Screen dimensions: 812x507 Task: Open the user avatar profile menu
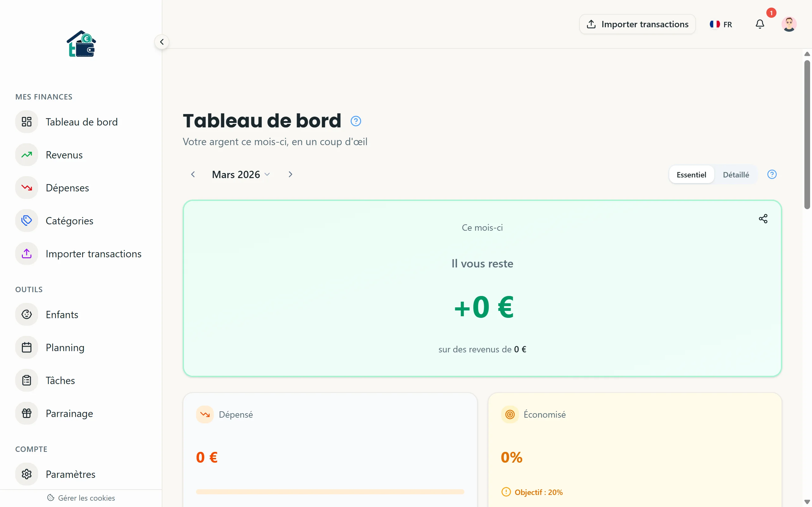coord(789,24)
